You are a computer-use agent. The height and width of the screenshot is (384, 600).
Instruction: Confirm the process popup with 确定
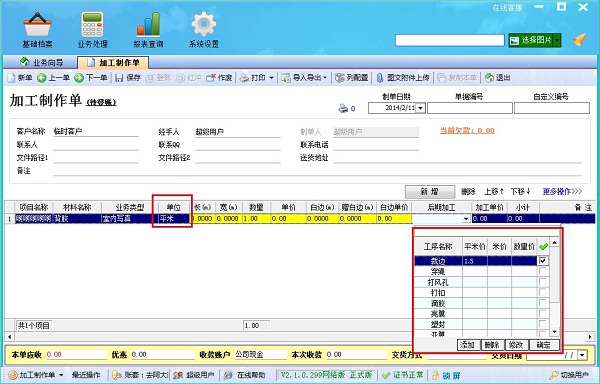(x=544, y=345)
